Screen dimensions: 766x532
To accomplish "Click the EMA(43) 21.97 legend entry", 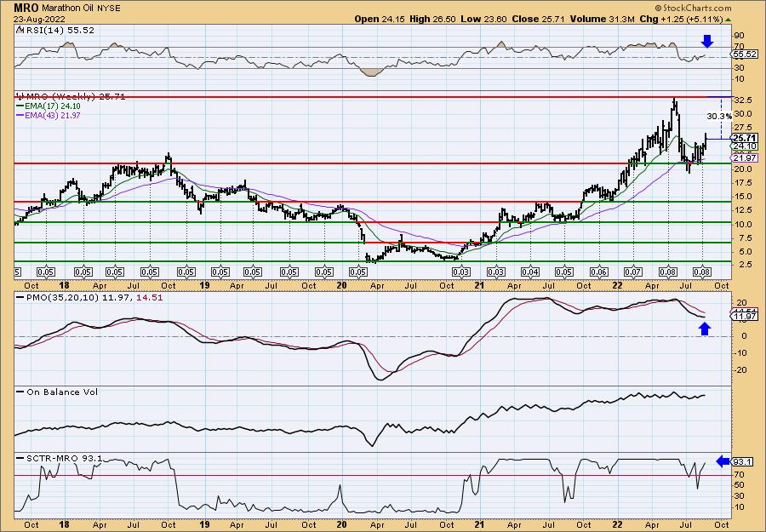I will [49, 115].
